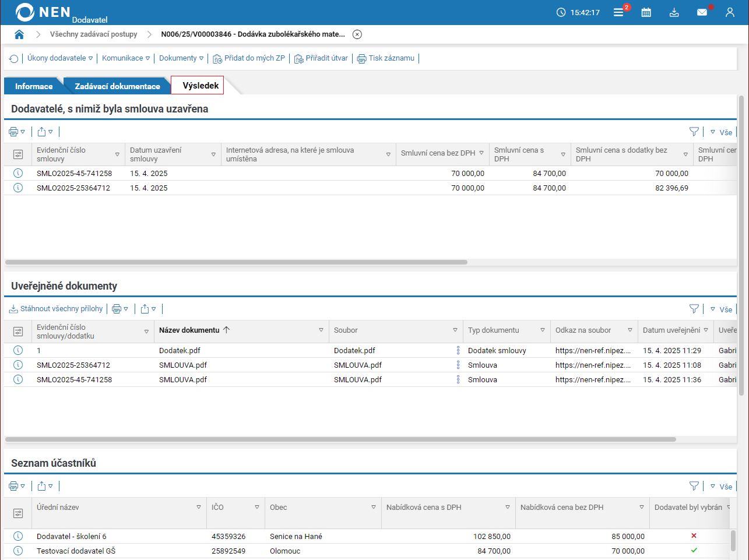
Task: Close the N006/25/V00003846 breadcrumb tab
Action: coord(357,34)
